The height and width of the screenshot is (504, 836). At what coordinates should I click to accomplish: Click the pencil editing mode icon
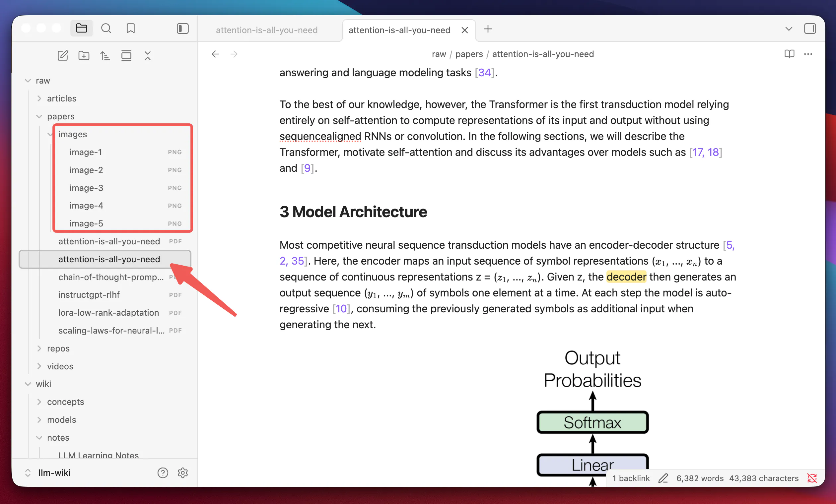pos(663,478)
